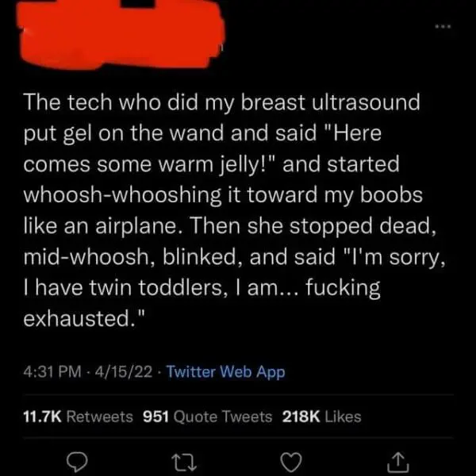Open the share icon with upward arrow
The image size is (476, 476).
[398, 462]
